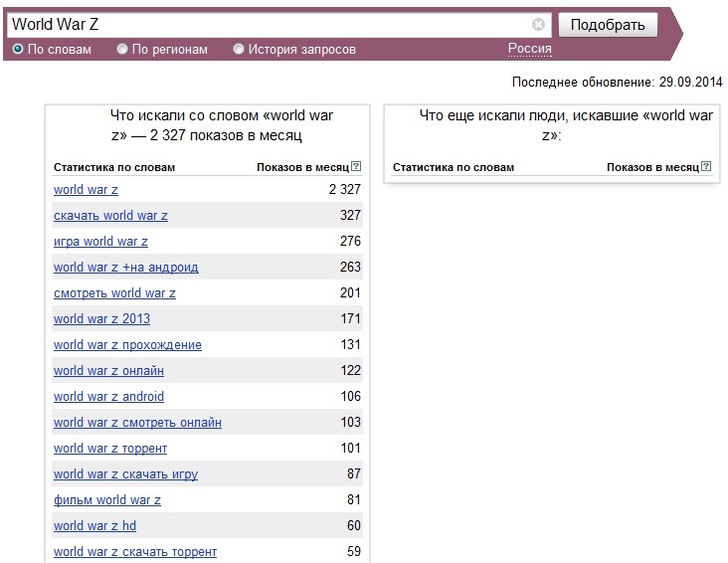Open the world war z торрент link
This screenshot has width=728, height=563.
(x=110, y=449)
